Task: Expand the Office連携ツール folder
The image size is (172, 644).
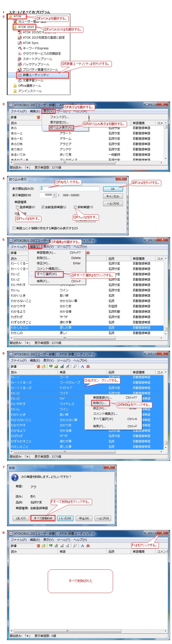Action: [x=27, y=86]
